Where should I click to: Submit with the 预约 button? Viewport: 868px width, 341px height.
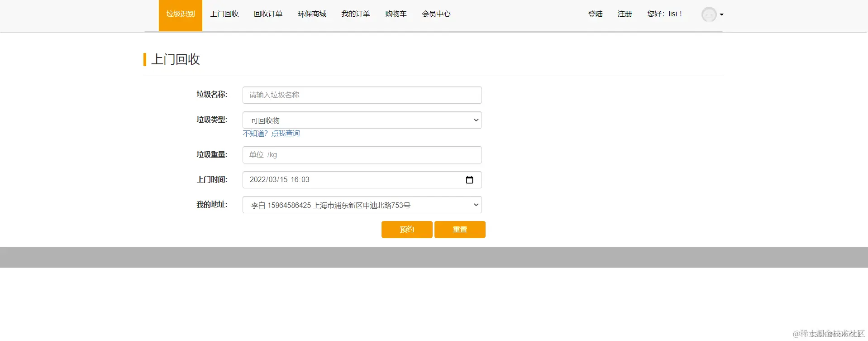tap(407, 230)
